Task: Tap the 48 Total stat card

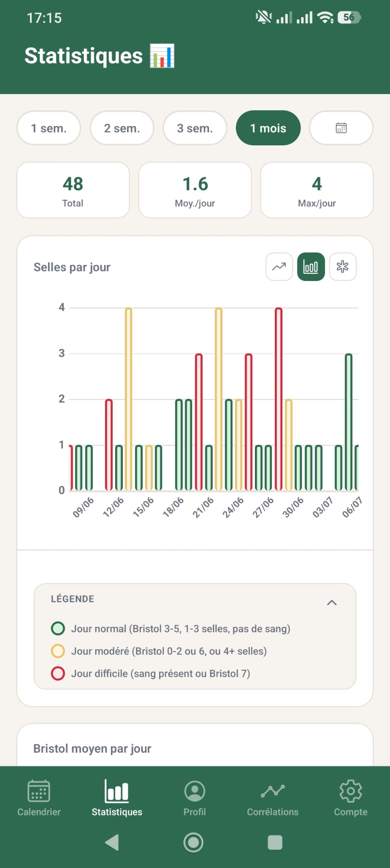Action: (73, 190)
